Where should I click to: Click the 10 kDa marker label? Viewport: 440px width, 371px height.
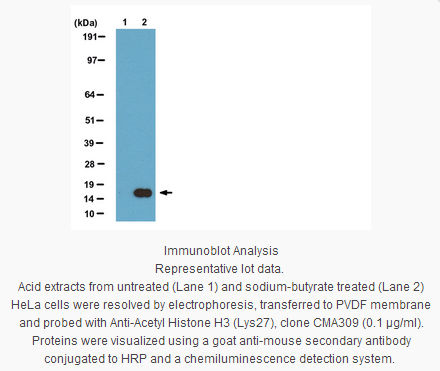tap(90, 214)
